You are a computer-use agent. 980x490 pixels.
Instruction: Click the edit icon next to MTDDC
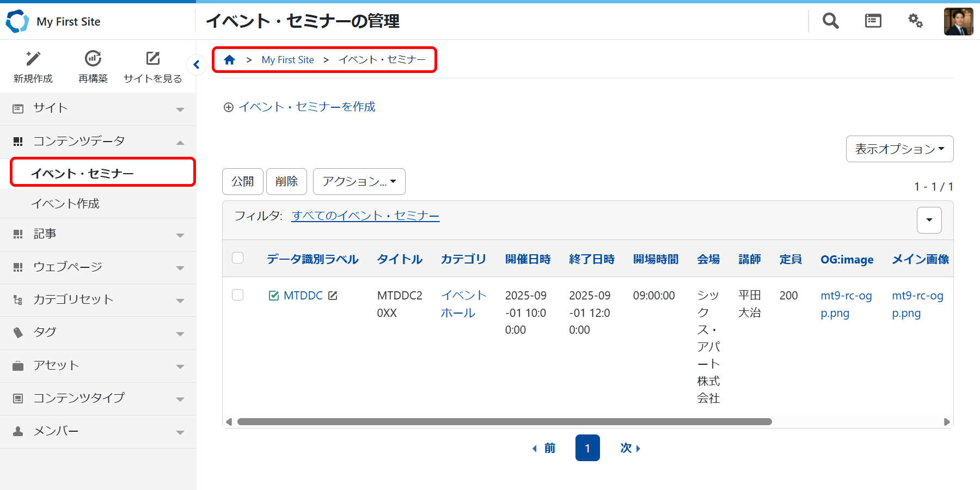(333, 296)
